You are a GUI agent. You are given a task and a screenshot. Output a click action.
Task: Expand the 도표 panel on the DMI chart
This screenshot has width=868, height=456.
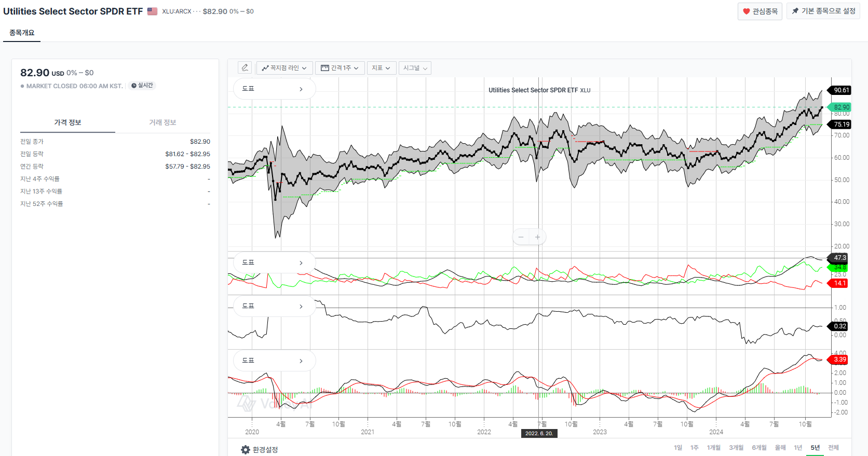[274, 262]
